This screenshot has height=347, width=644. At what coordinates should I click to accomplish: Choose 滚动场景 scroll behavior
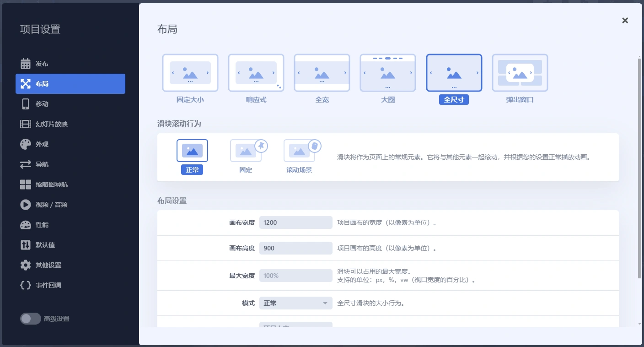point(299,150)
